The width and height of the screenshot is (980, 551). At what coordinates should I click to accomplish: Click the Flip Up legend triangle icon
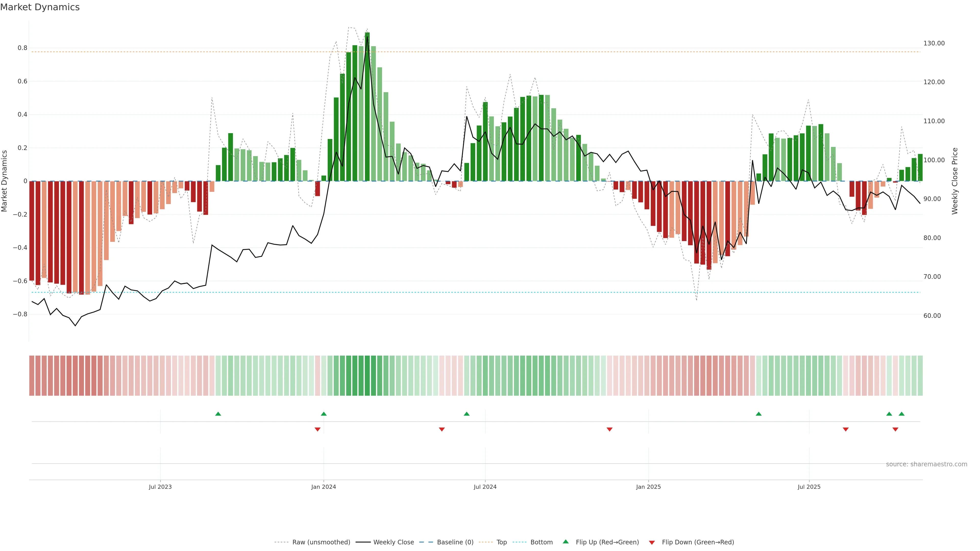(566, 542)
